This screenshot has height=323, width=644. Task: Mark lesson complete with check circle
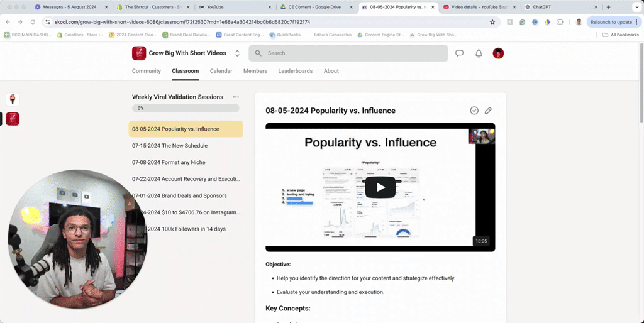click(x=474, y=111)
